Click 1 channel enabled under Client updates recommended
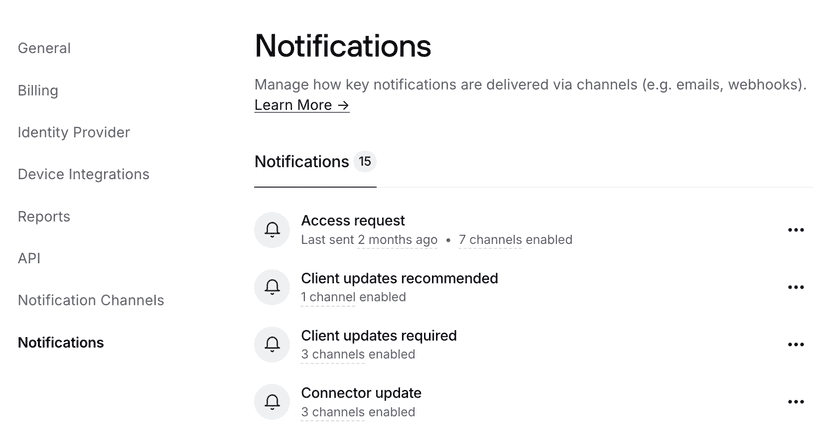 353,297
